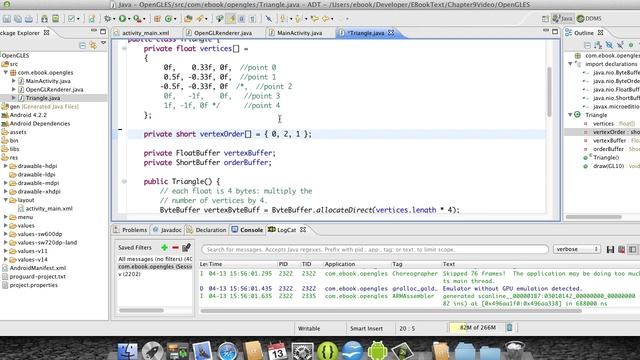Toggle Link with Editor in Package Explorer
This screenshot has height=360, width=640.
(93, 46)
